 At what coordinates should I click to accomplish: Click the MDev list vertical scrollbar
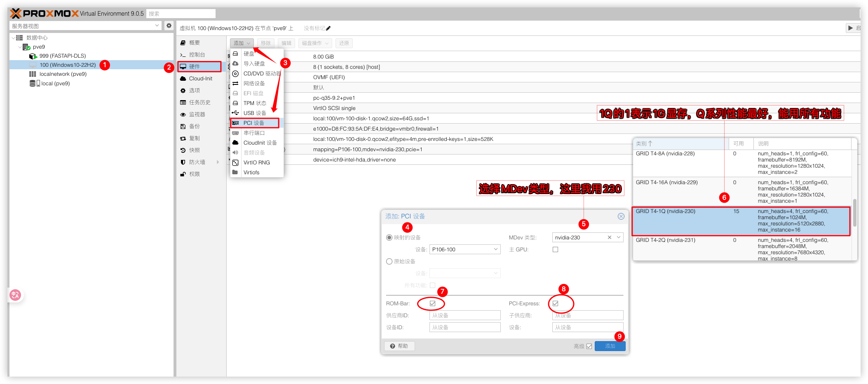pos(855,213)
